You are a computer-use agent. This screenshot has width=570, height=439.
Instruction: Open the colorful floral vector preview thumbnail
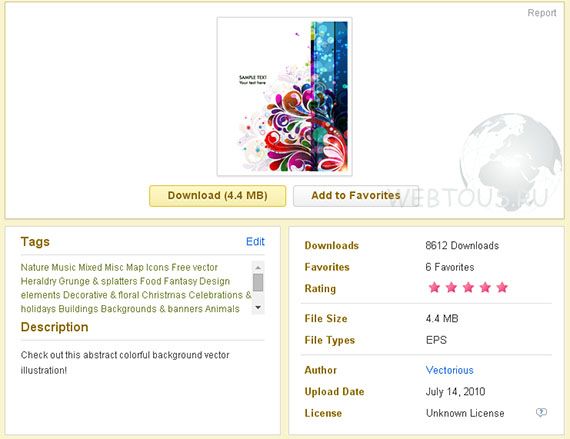click(285, 97)
